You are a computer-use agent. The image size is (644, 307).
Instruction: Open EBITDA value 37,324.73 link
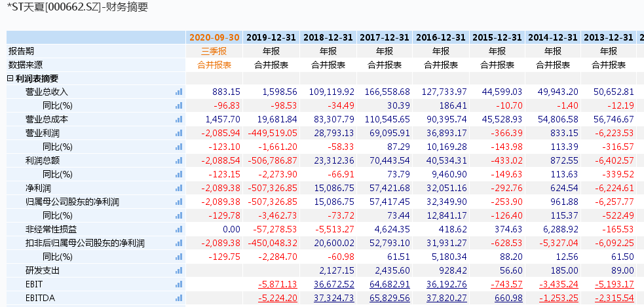(334, 298)
